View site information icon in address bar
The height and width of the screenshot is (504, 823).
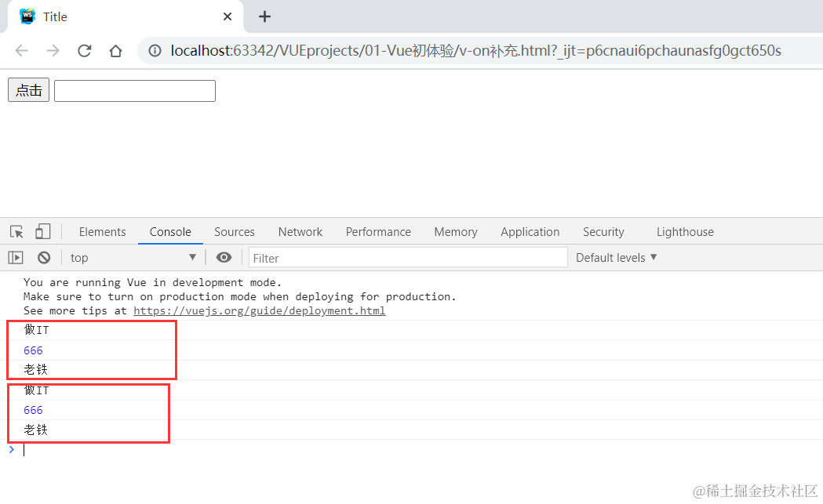click(x=155, y=51)
